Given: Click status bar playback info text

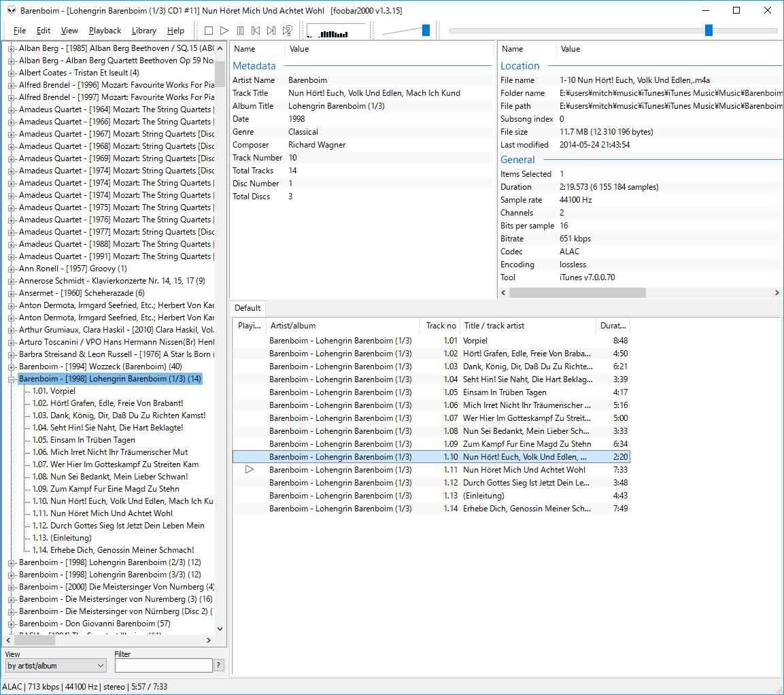Looking at the screenshot, I should click(85, 687).
